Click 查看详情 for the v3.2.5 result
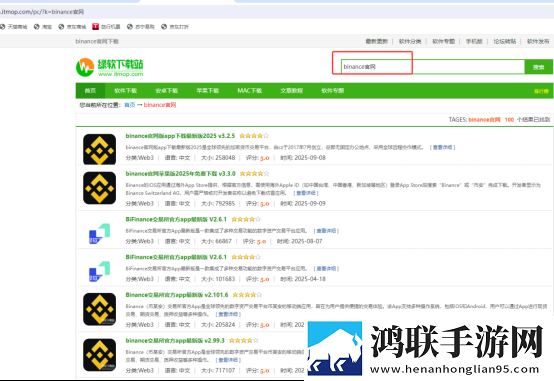 tap(442, 147)
